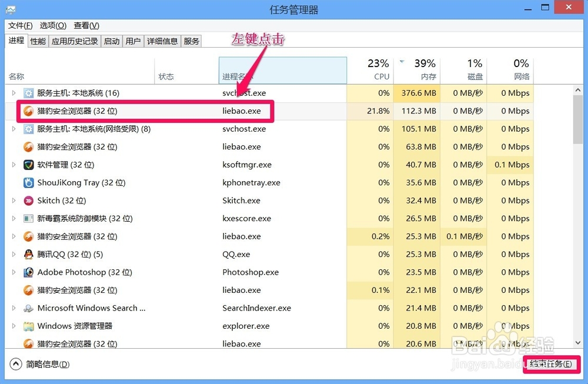Click the Windows 资源管理器 folder icon
588x384 pixels.
click(28, 326)
